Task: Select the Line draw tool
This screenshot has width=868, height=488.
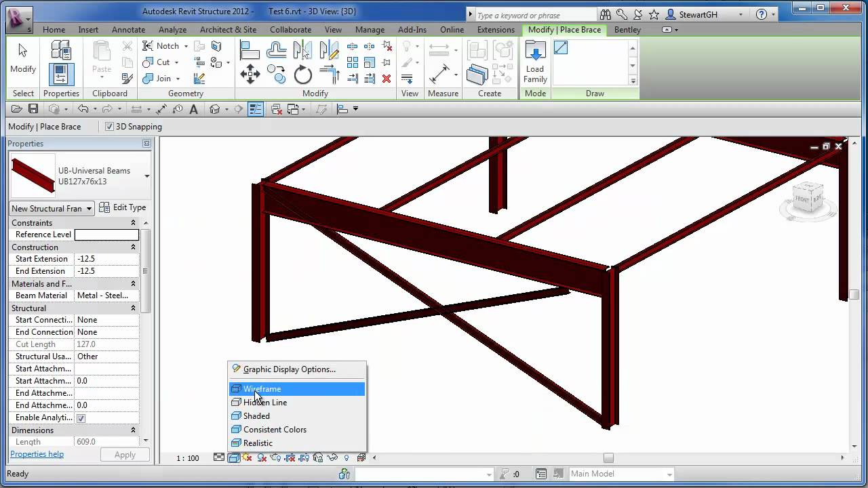Action: click(x=561, y=47)
